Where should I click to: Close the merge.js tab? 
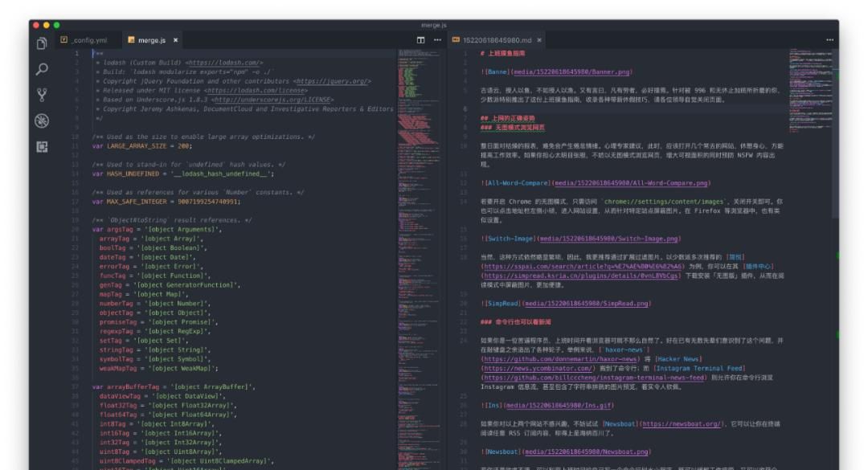(x=176, y=40)
